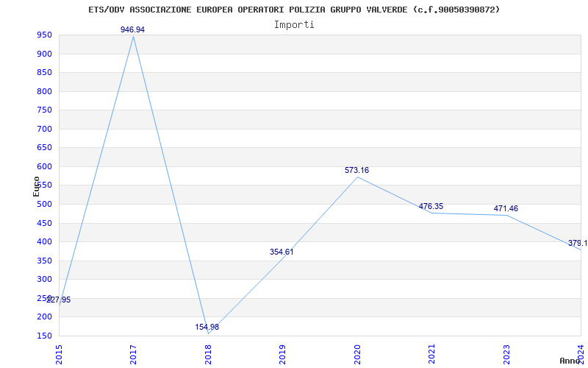Select the 573.16 data label
Image resolution: width=588 pixels, height=368 pixels.
point(356,170)
